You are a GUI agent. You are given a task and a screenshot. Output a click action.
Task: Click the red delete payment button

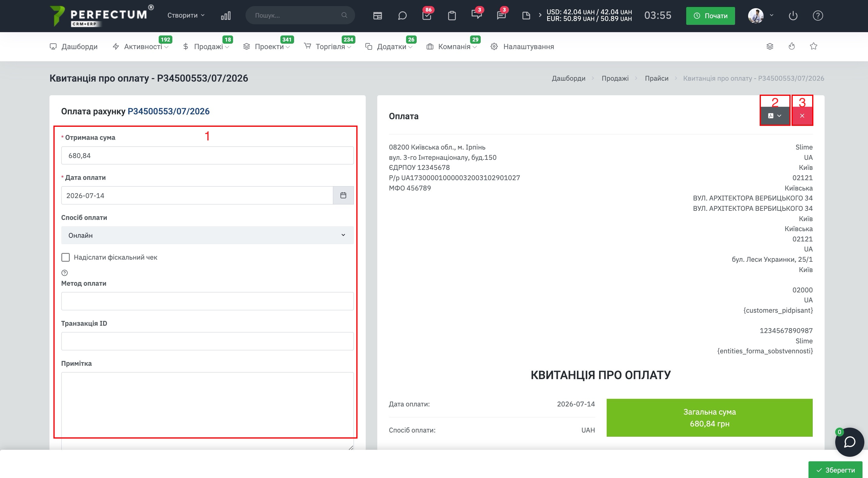coord(802,116)
